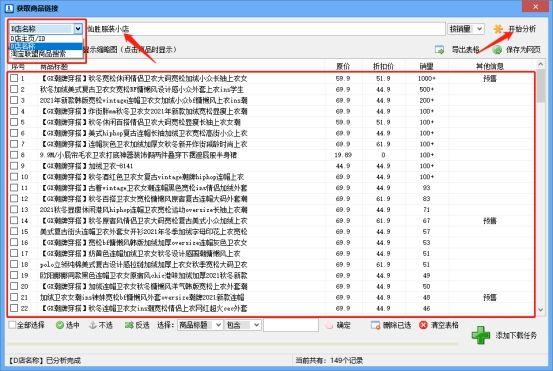
Task: Click the green 选中 check icon
Action: 60,325
